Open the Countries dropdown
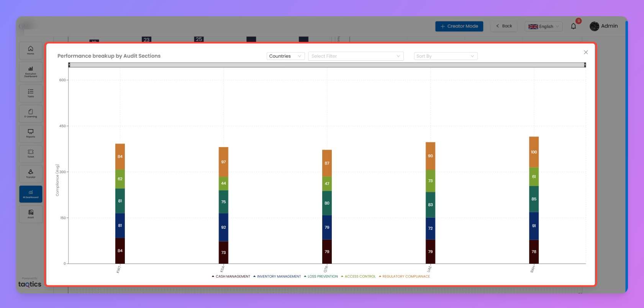The height and width of the screenshot is (308, 644). pos(285,56)
